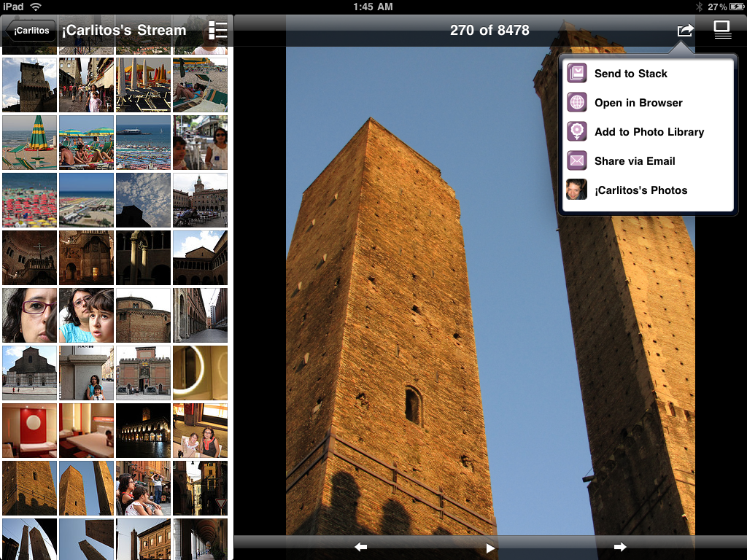Open the ferry boat on sea thumbnail

click(x=144, y=142)
